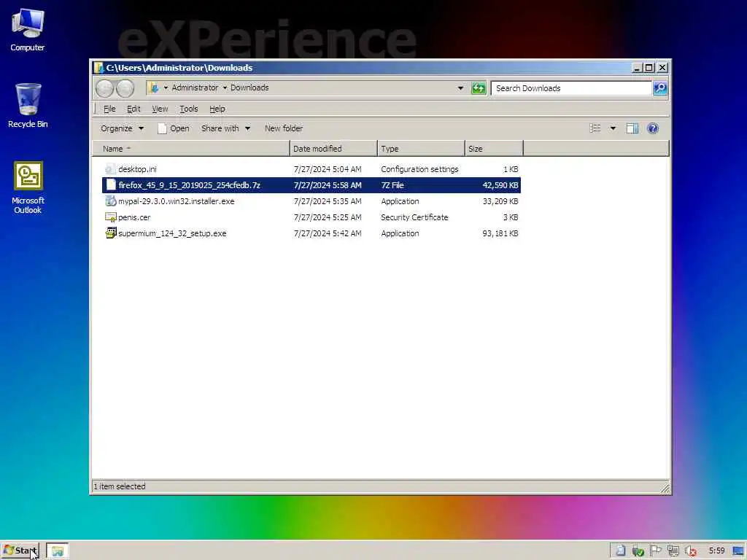Select the penis.cer file name

[x=134, y=217]
